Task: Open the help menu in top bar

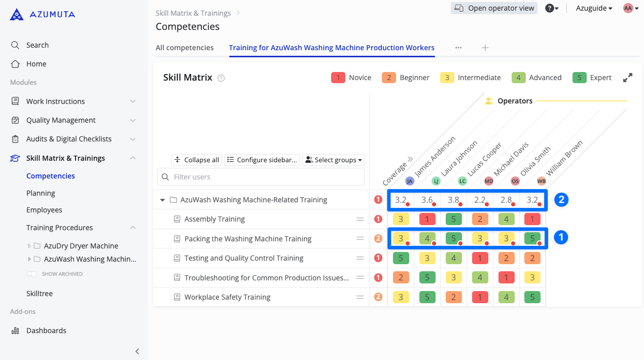Action: [x=552, y=8]
